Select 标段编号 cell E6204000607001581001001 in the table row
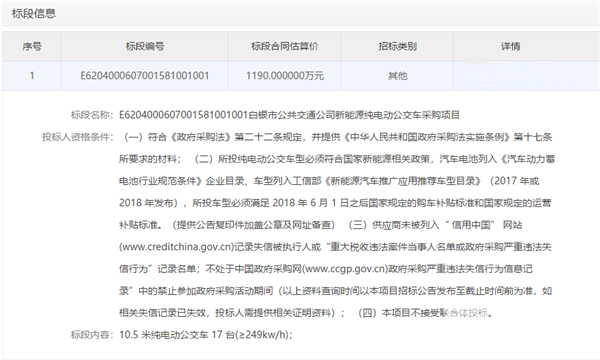Viewport: 600px width, 360px height. point(145,76)
